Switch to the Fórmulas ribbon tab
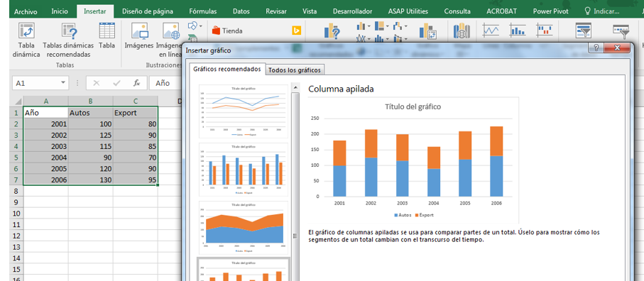The height and width of the screenshot is (281, 644). tap(203, 11)
